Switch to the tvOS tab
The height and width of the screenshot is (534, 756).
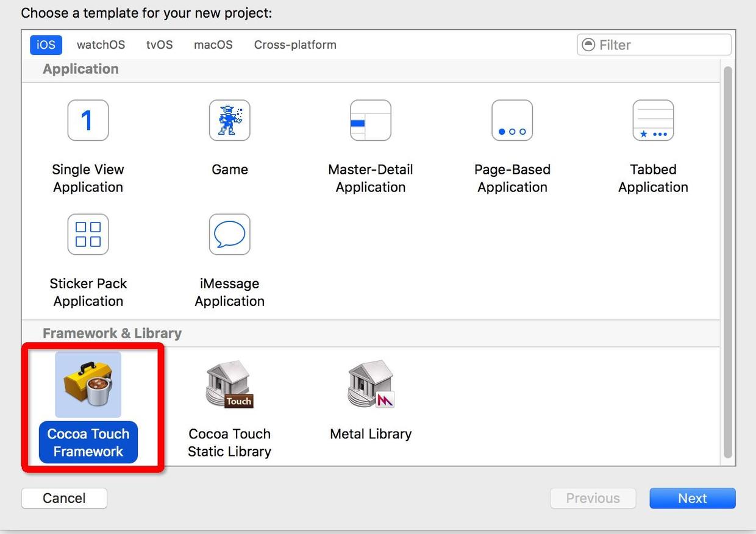coord(159,45)
